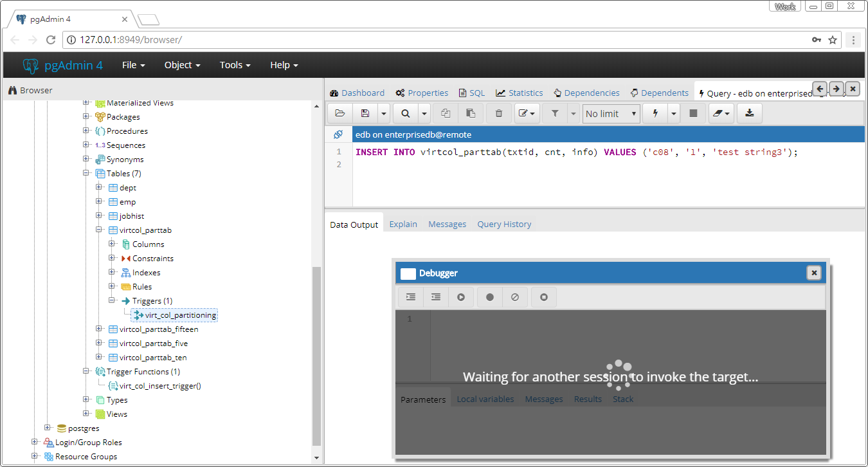
Task: Click Continue play icon in Debugger
Action: pos(461,297)
